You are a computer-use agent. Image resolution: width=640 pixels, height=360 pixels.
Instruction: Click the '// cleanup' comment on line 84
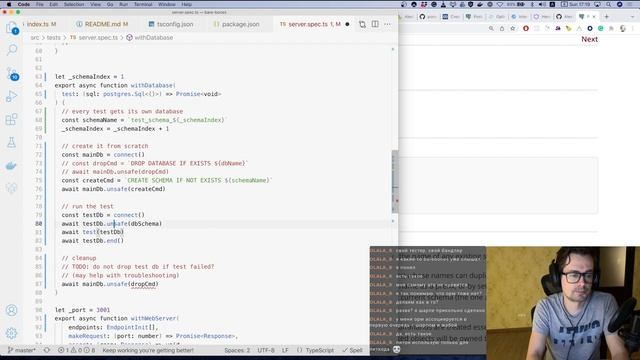coord(79,258)
